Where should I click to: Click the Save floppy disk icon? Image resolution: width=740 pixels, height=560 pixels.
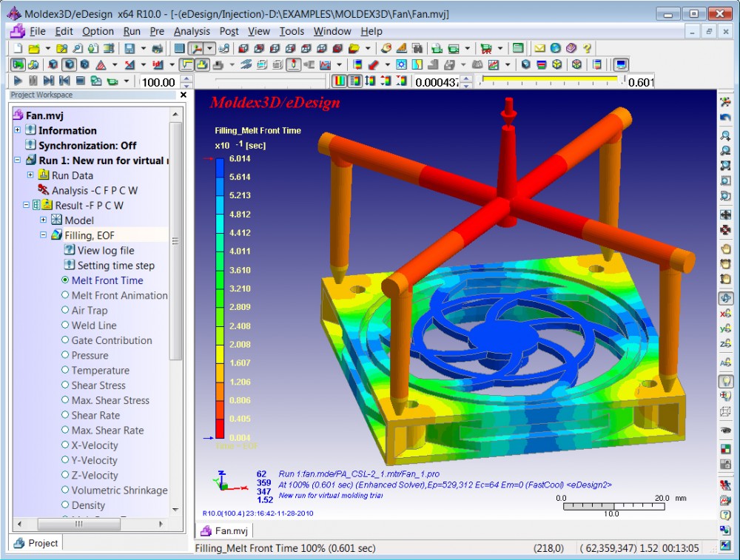(129, 48)
